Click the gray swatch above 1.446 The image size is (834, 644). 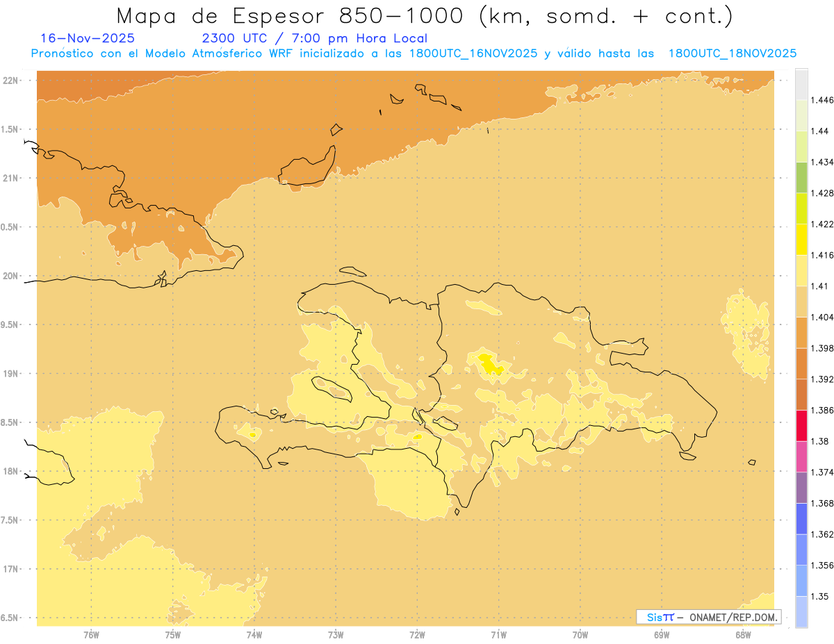pyautogui.click(x=801, y=84)
